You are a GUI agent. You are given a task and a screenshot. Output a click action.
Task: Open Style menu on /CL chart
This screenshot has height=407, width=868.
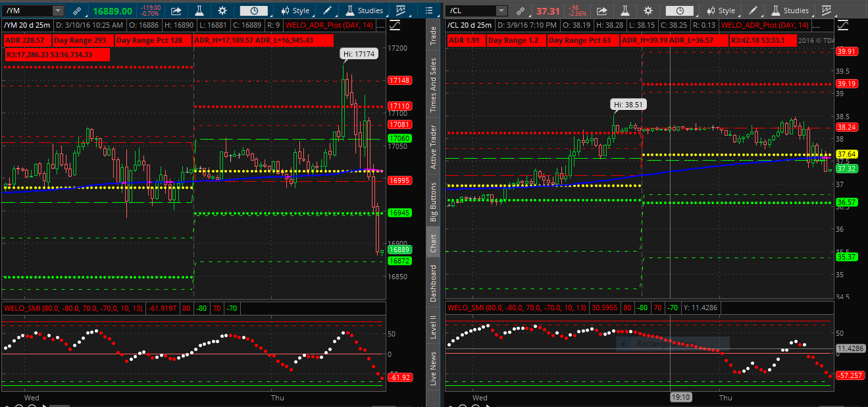721,11
